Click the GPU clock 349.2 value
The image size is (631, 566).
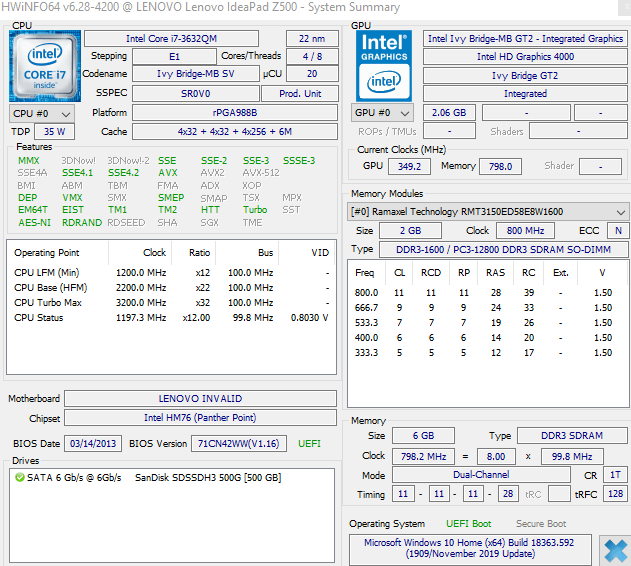(x=409, y=166)
